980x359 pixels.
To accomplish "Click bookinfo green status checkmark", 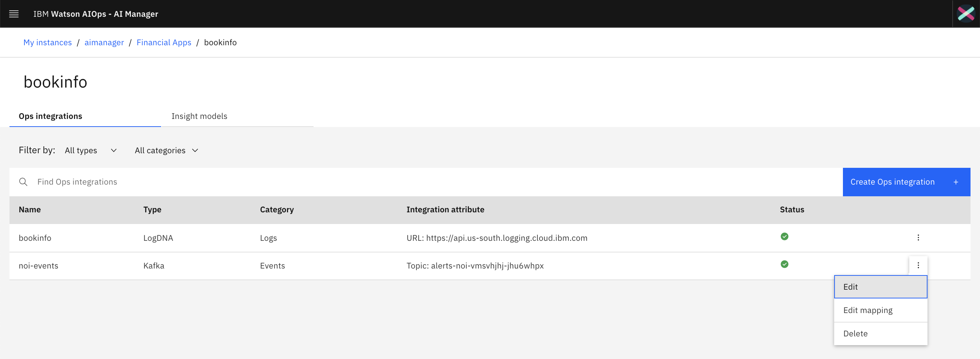I will tap(784, 236).
